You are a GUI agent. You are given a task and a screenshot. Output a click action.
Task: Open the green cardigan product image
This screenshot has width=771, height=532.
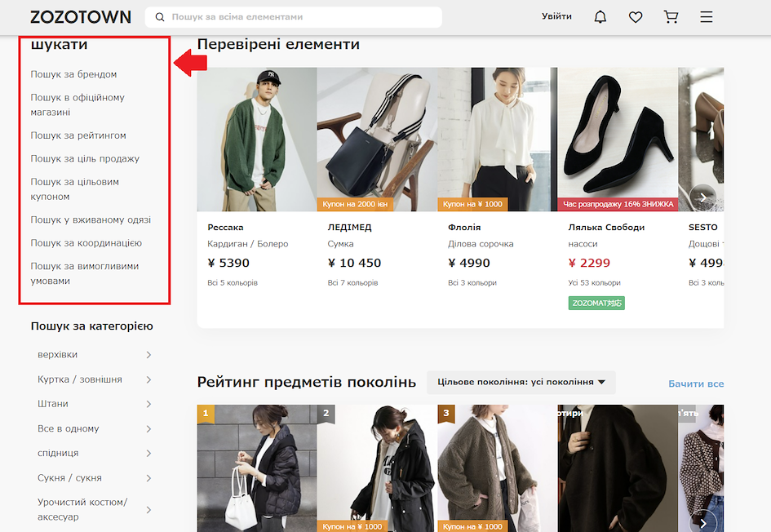[x=257, y=140]
